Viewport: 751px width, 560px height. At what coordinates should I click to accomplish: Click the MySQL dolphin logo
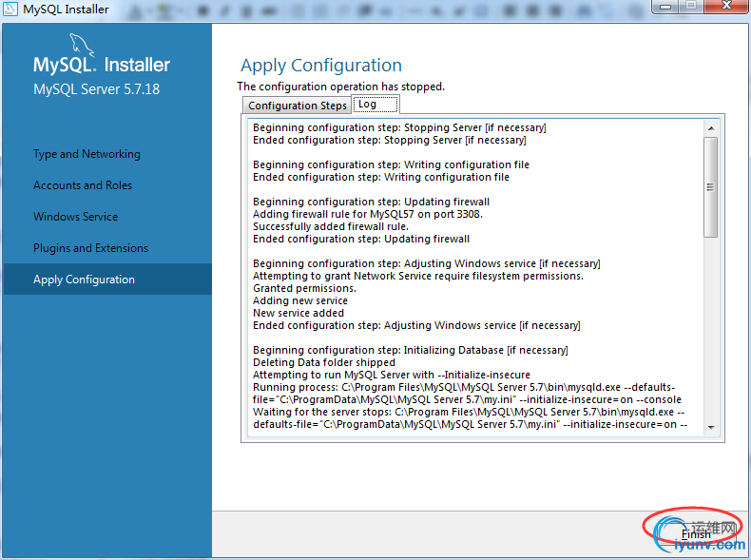click(82, 45)
